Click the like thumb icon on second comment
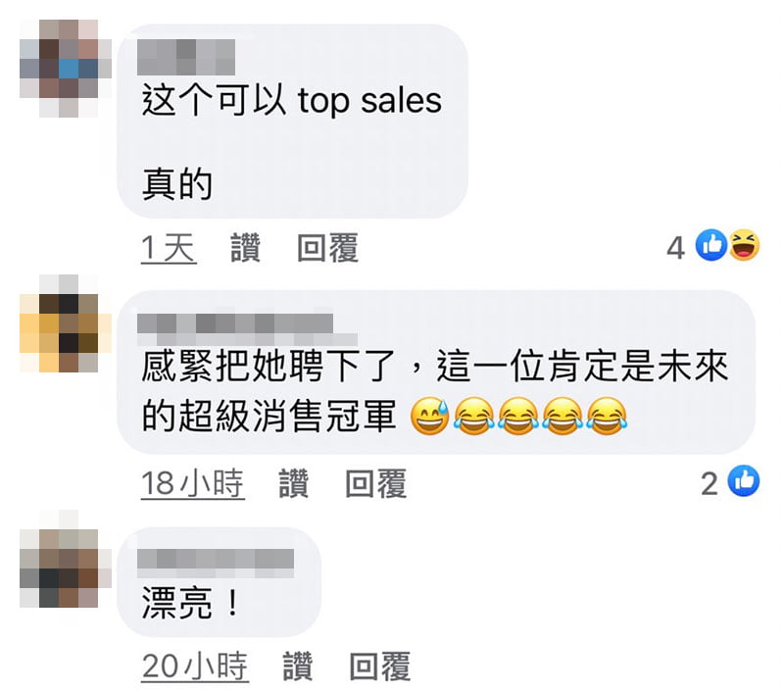The width and height of the screenshot is (784, 692). tap(744, 481)
